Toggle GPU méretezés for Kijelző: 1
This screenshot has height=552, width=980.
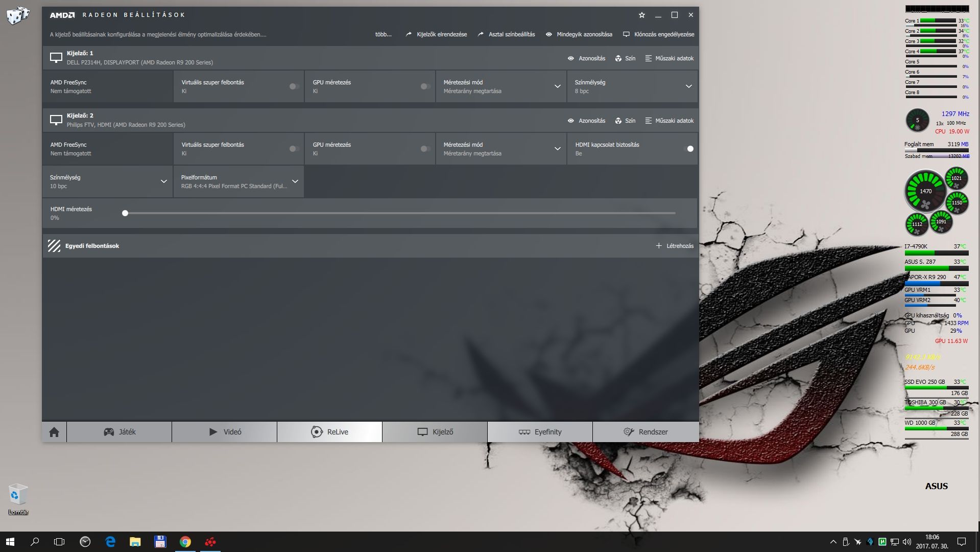coord(425,86)
